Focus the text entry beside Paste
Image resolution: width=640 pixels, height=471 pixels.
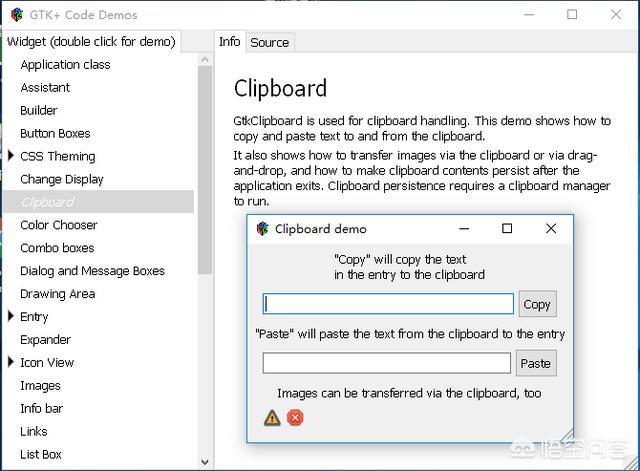click(x=387, y=363)
